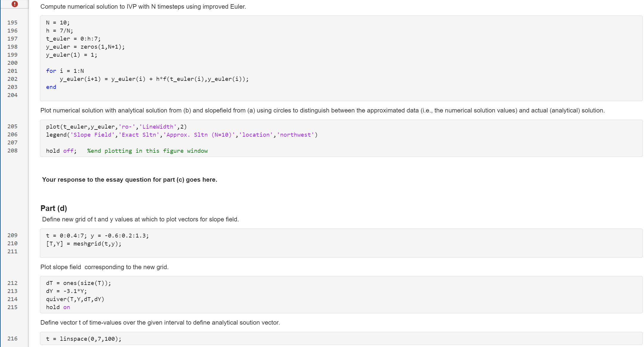Click 'Plot slope field corresponding to the new grid' text
This screenshot has height=347, width=644.
click(105, 267)
